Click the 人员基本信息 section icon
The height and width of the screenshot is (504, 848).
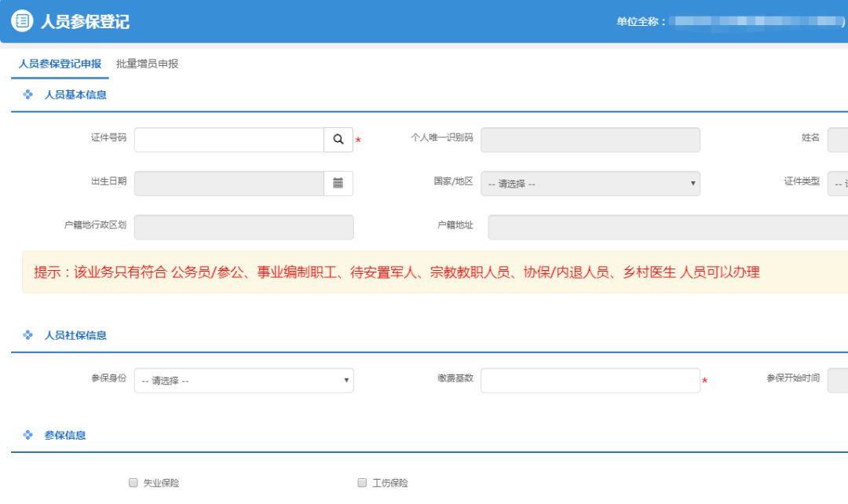point(28,95)
